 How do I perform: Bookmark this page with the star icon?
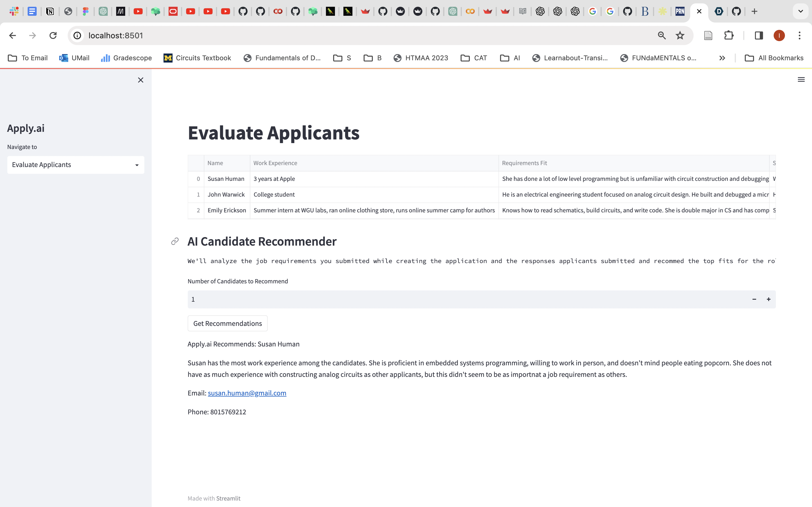[x=680, y=35]
